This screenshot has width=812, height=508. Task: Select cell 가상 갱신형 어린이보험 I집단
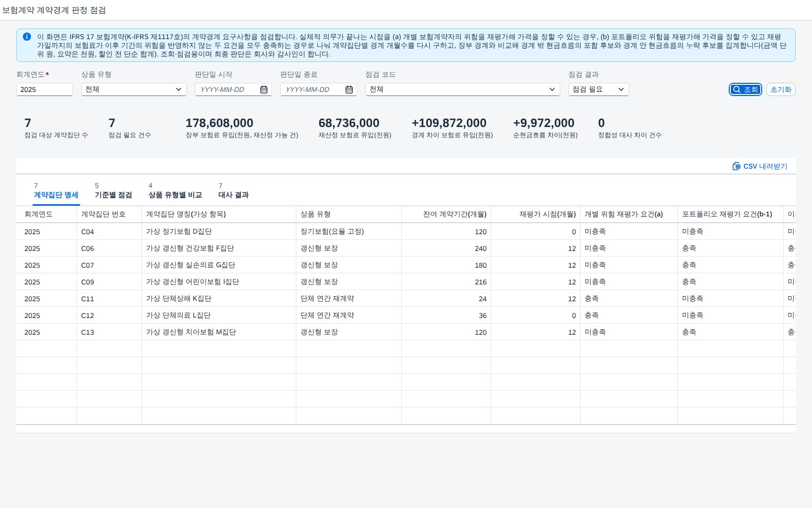tap(219, 282)
